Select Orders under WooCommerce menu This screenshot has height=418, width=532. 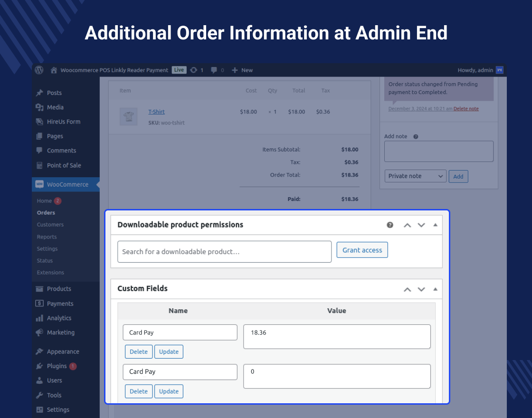[x=47, y=212]
